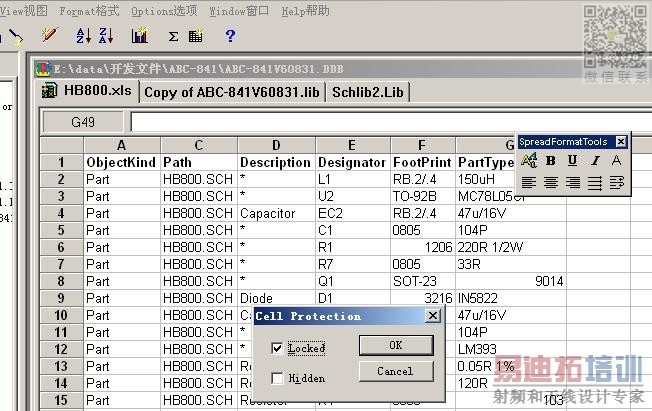The width and height of the screenshot is (652, 411).
Task: Switch to Copy of ABC-841V60831.lib tab
Action: point(232,92)
